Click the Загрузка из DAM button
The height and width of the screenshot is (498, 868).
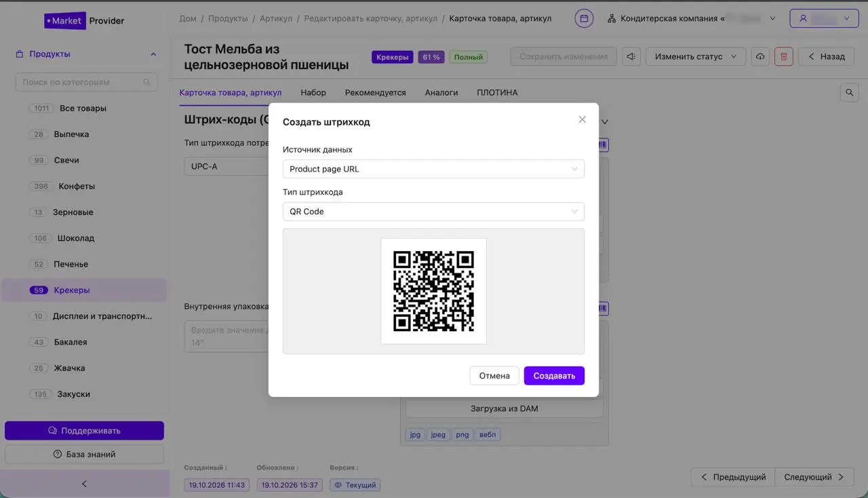[505, 408]
